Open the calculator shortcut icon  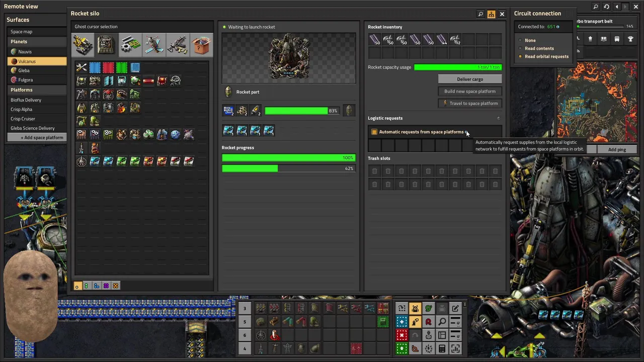[442, 349]
